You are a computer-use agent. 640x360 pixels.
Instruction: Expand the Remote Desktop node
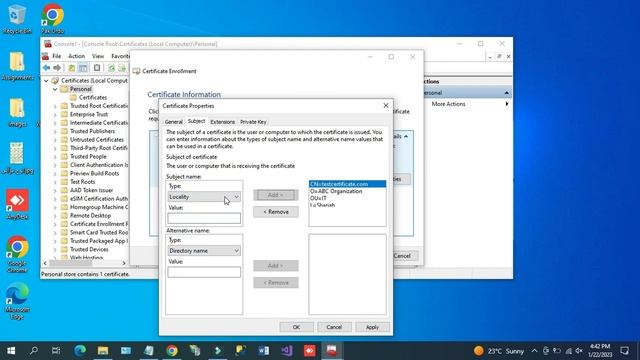coord(55,216)
